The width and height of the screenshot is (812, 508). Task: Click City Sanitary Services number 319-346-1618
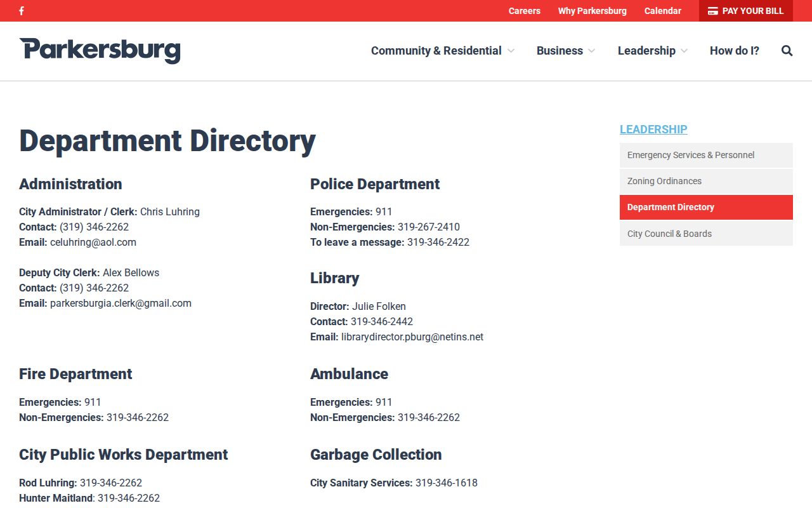click(447, 483)
